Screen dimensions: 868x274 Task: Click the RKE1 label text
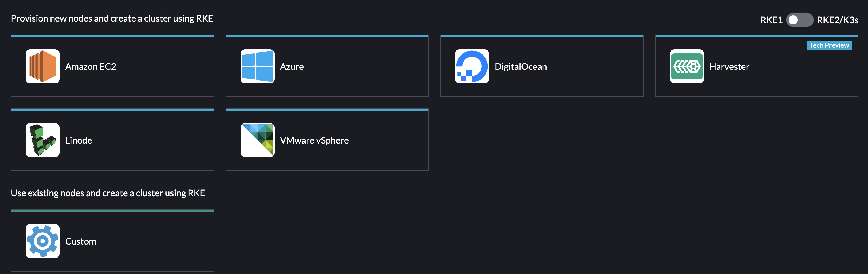[x=771, y=20]
